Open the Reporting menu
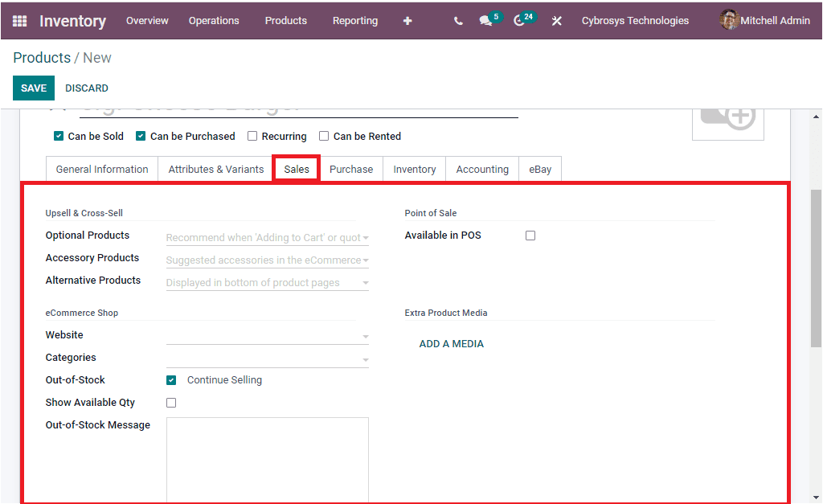 pos(354,20)
